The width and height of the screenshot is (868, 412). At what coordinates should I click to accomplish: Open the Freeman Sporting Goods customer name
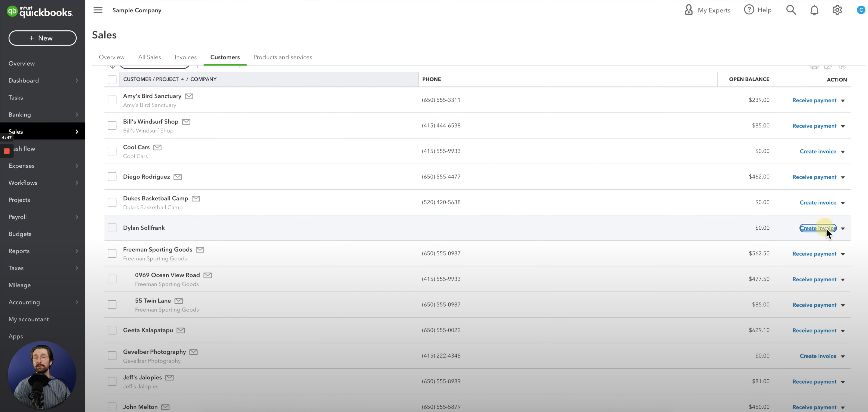click(157, 250)
